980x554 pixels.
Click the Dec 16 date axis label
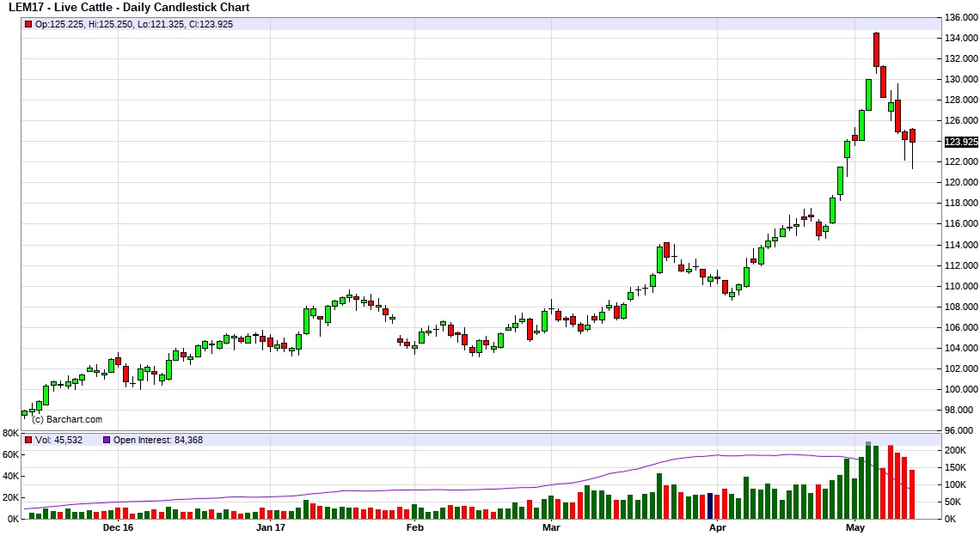(x=118, y=527)
